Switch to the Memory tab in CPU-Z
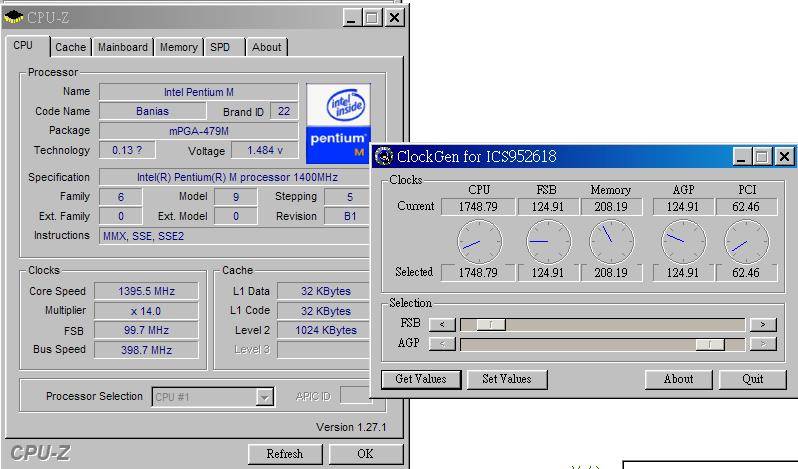Screen dimensions: 798x469 click(x=179, y=47)
